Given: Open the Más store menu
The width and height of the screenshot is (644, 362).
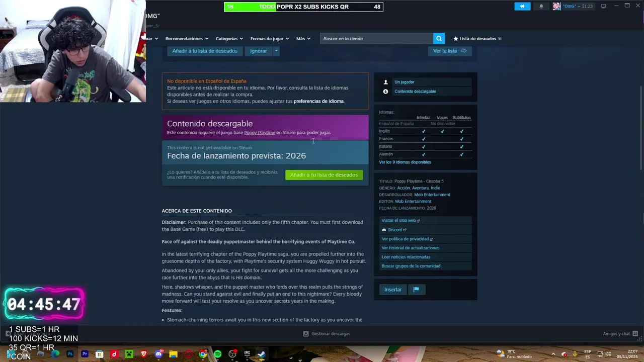Looking at the screenshot, I should click(303, 39).
